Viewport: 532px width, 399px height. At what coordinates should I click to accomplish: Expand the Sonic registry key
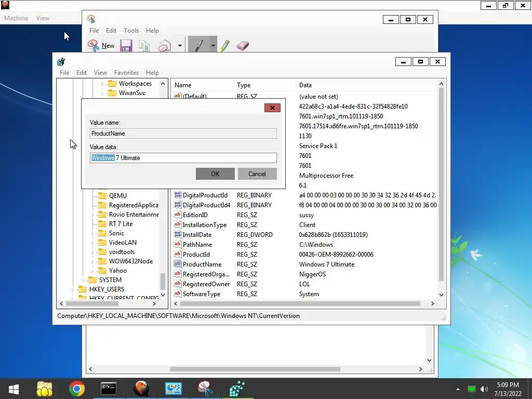coord(92,233)
